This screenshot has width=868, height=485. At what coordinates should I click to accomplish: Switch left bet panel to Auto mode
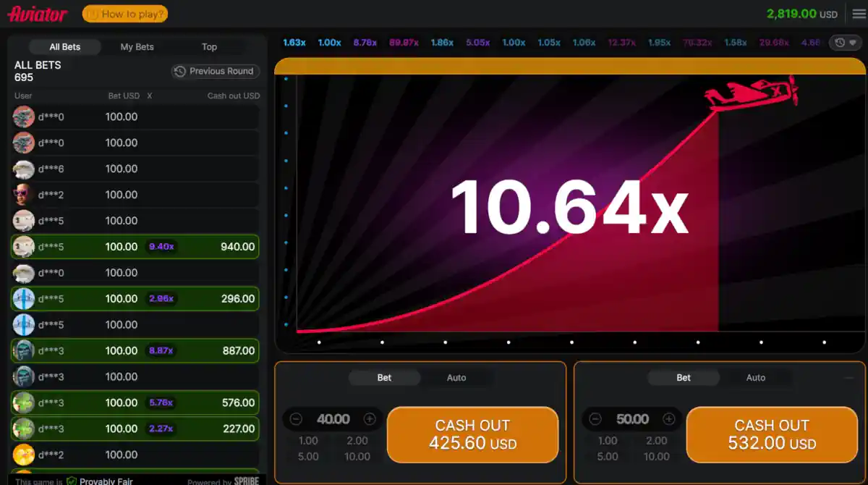(x=456, y=378)
